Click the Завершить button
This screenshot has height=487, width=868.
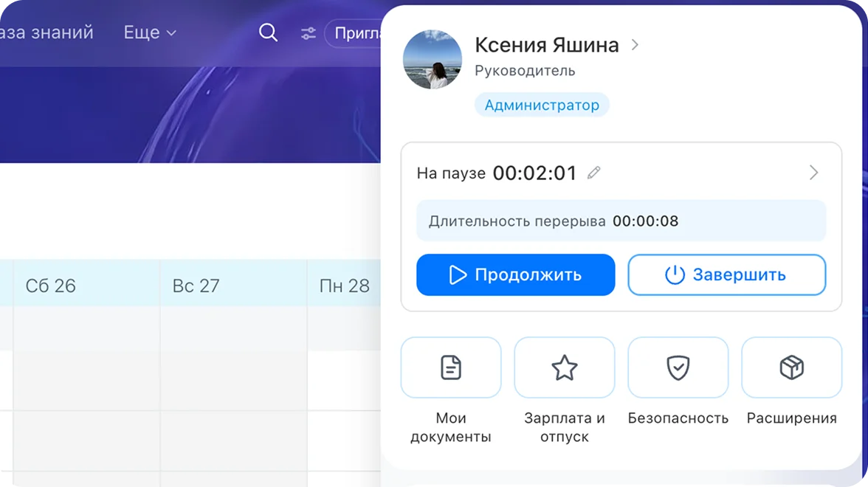(727, 274)
